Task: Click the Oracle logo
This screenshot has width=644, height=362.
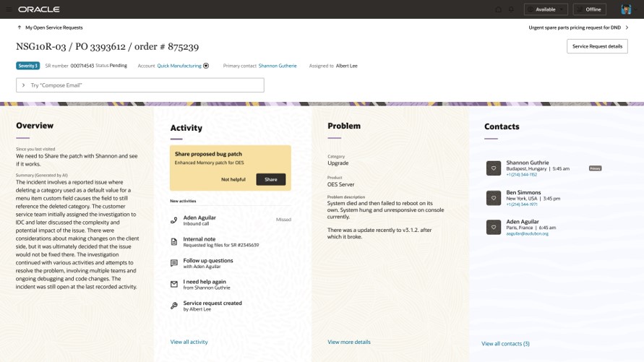Action: pyautogui.click(x=39, y=9)
